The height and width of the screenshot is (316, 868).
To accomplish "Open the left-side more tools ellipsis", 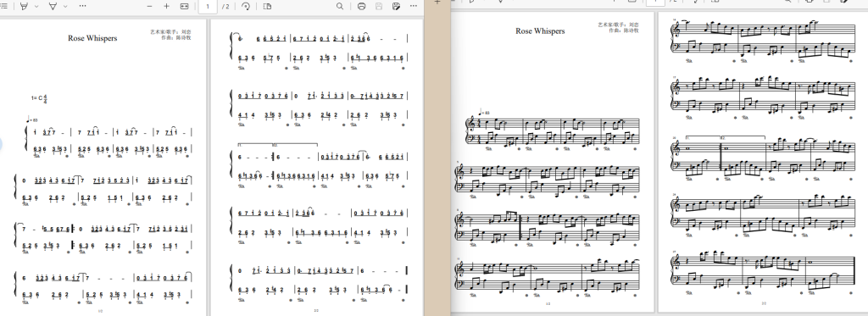I will (82, 6).
